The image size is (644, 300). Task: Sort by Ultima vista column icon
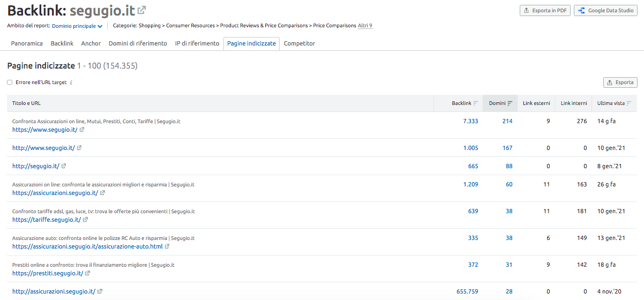pyautogui.click(x=629, y=103)
